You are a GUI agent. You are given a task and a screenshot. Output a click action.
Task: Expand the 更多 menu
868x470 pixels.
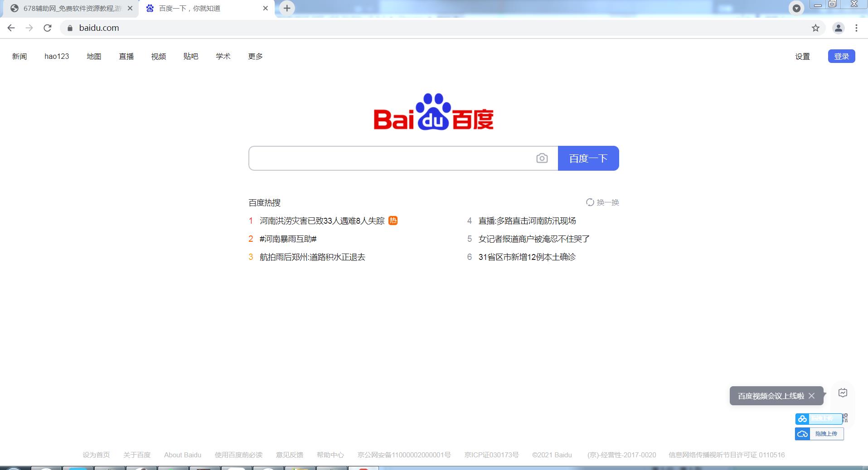click(x=256, y=56)
